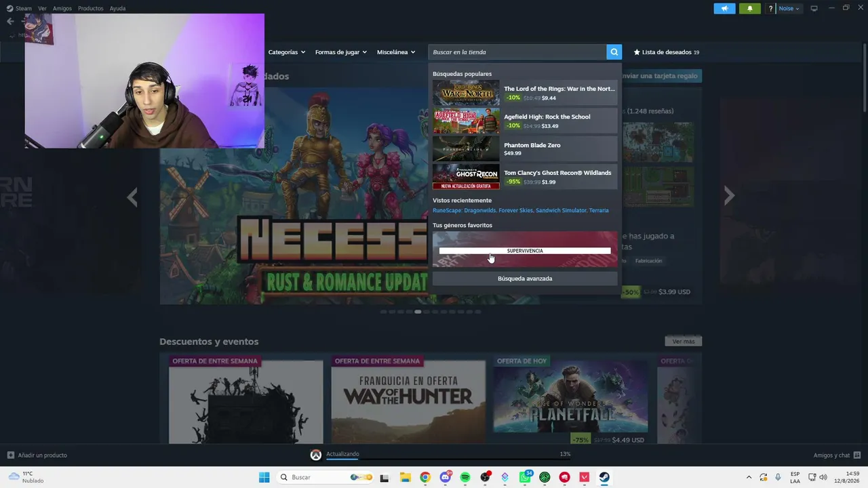Image resolution: width=868 pixels, height=488 pixels.
Task: Click the download progress bar showing 13%
Action: [448, 459]
